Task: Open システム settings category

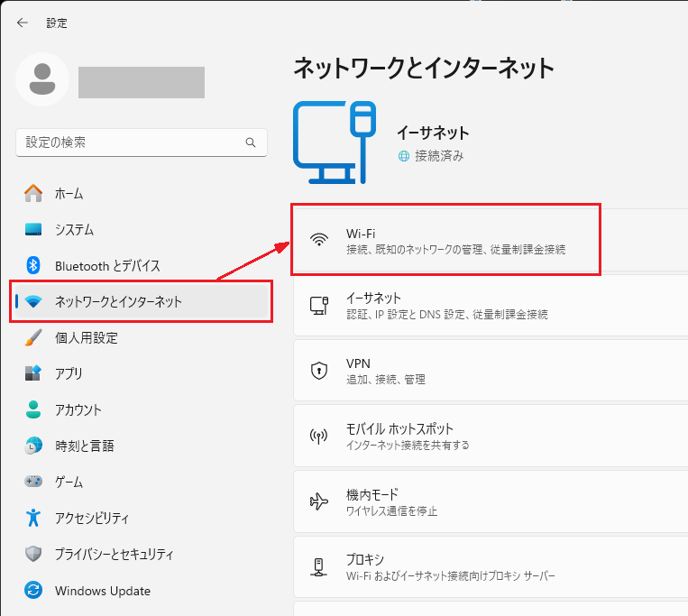Action: tap(142, 229)
